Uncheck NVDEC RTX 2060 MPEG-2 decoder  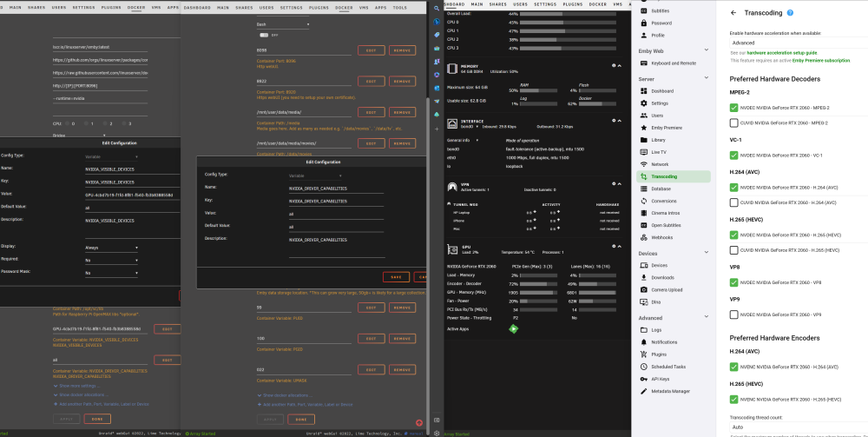tap(734, 108)
